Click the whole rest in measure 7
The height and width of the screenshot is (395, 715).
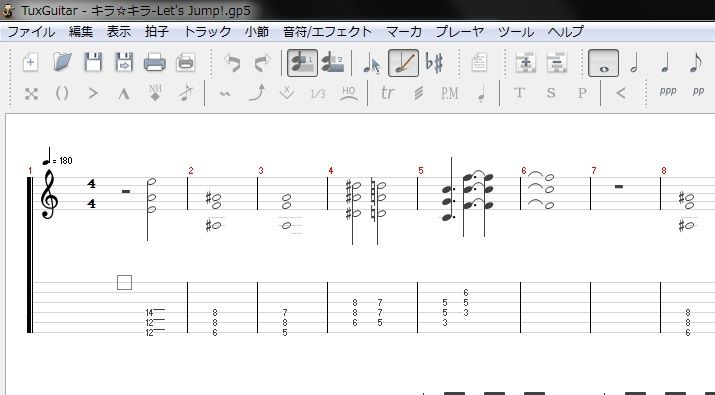click(618, 186)
